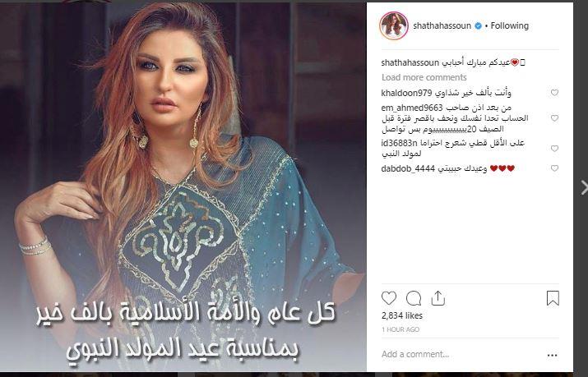Viewport: 588px width, 377px height.
Task: Save post with bookmark icon
Action: pos(553,298)
